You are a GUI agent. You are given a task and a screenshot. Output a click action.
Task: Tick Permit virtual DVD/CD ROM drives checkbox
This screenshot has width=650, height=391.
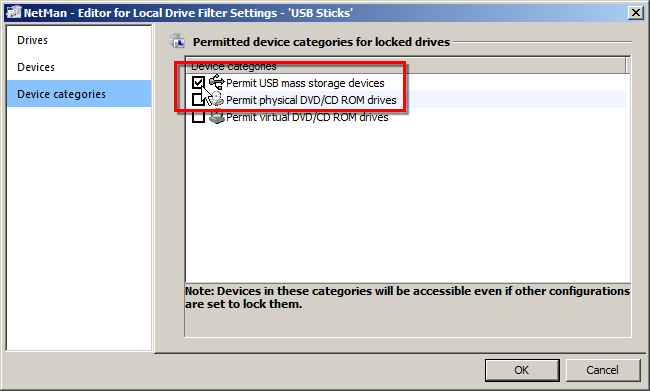[198, 117]
